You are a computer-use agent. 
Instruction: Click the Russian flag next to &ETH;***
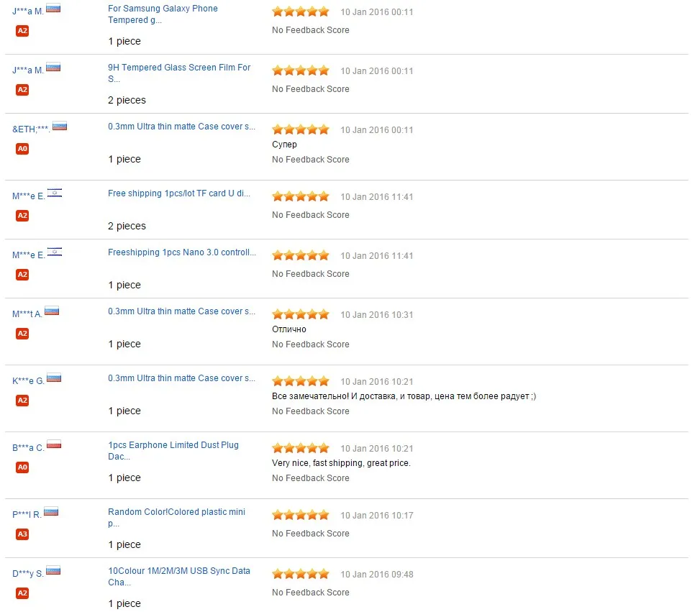60,126
